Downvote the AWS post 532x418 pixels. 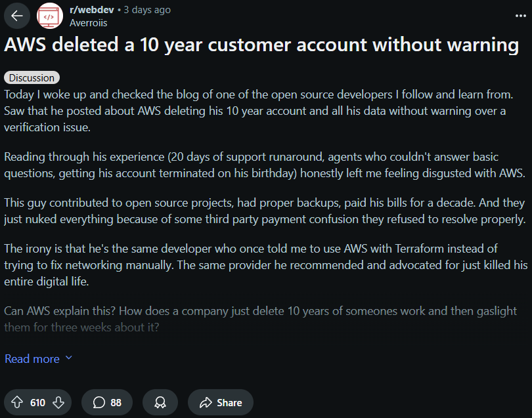click(58, 402)
